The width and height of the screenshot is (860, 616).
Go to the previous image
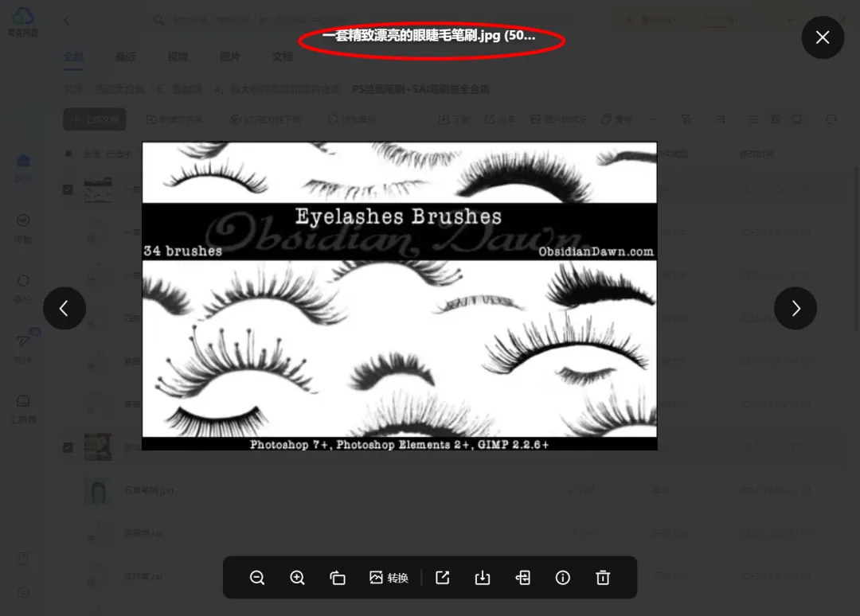(64, 308)
